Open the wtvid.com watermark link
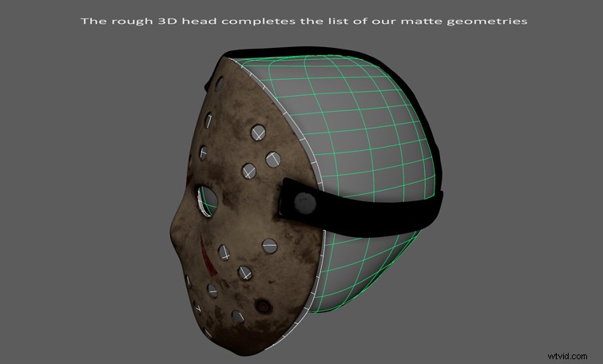The image size is (603, 364). click(567, 348)
